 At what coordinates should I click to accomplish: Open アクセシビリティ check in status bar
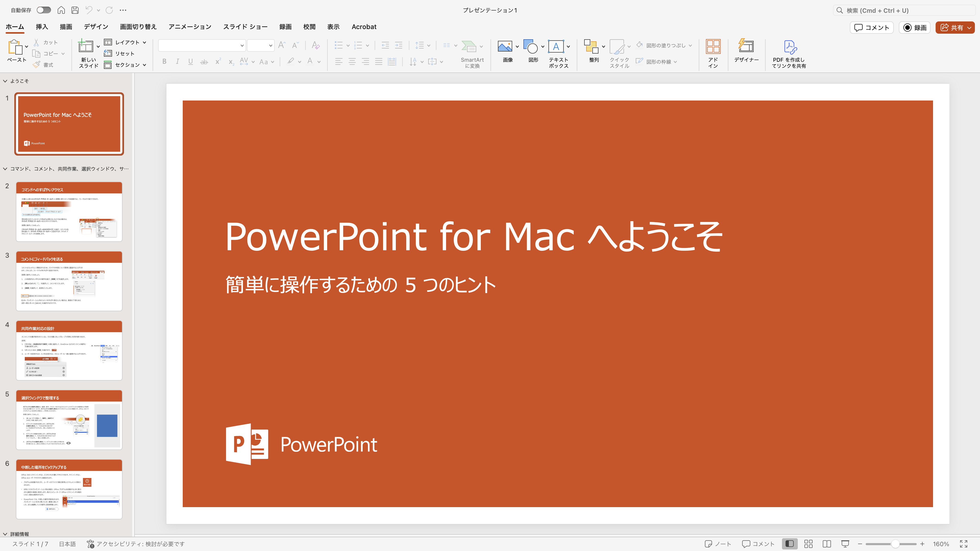click(136, 544)
